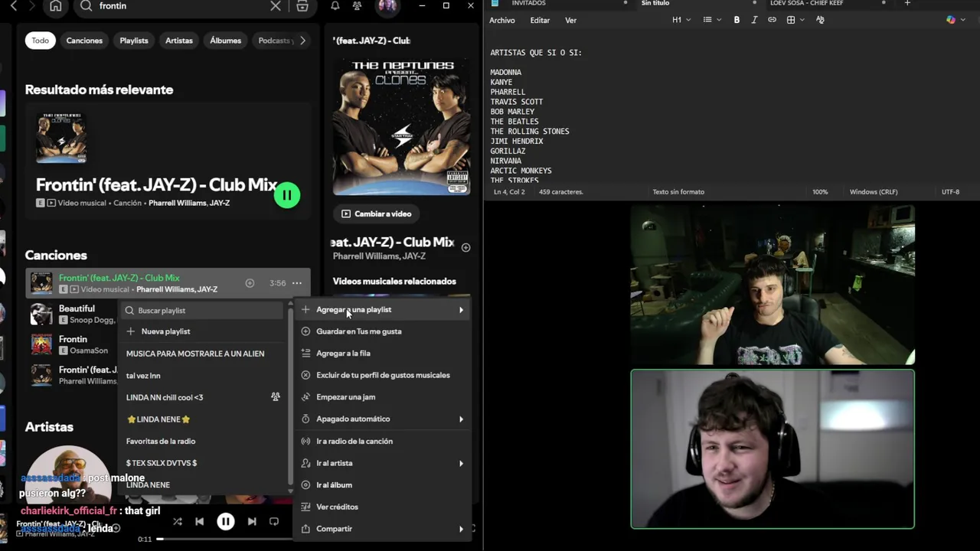
Task: Toggle repeat in the player bar
Action: [x=274, y=521]
